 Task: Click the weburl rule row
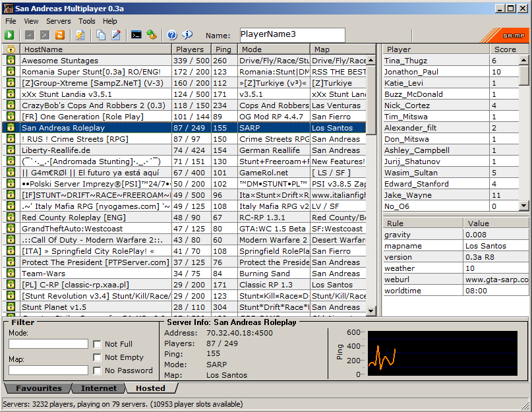[456, 280]
